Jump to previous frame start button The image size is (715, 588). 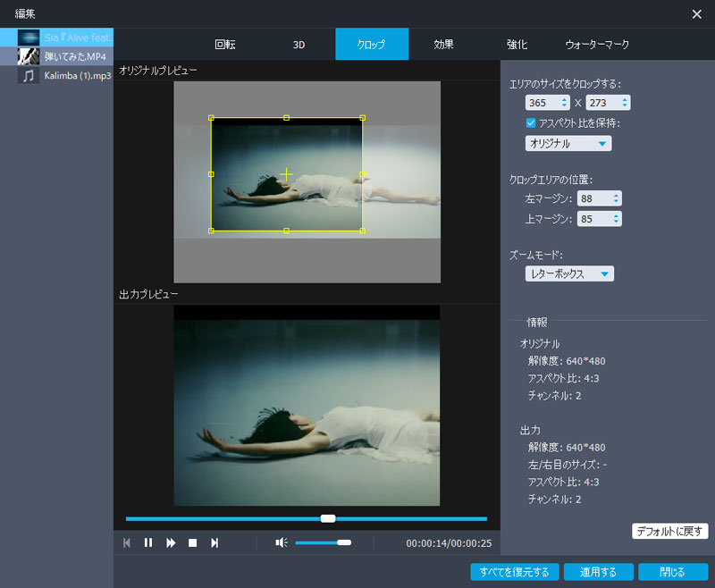(x=127, y=543)
